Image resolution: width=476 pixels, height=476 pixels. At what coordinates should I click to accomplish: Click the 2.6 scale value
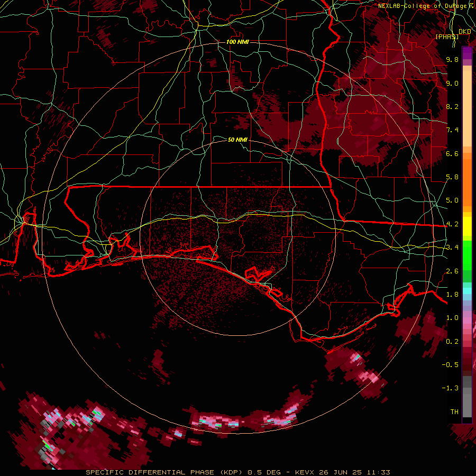tap(452, 271)
